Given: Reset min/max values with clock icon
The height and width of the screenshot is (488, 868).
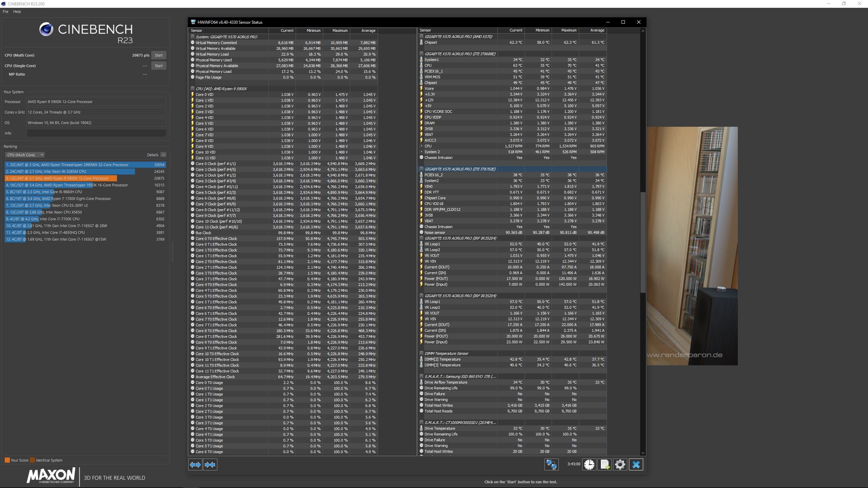Looking at the screenshot, I should [589, 465].
